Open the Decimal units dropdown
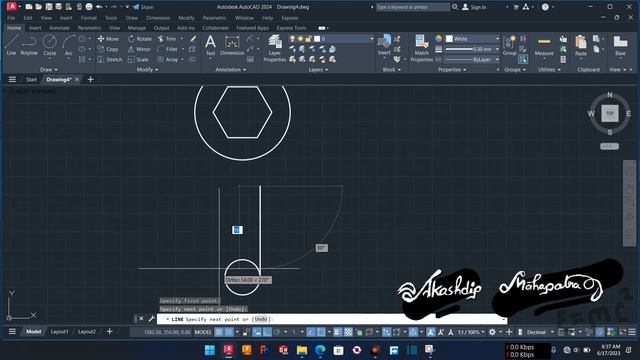This screenshot has width=640, height=360. pos(539,332)
